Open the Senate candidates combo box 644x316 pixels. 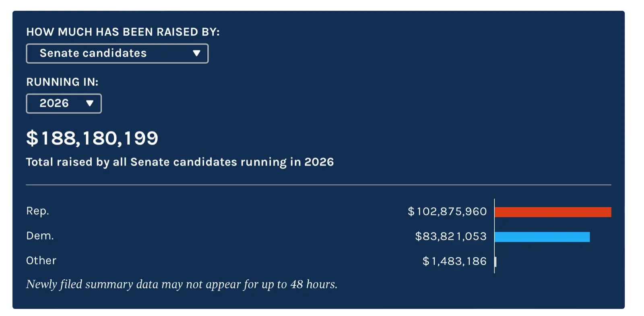117,53
